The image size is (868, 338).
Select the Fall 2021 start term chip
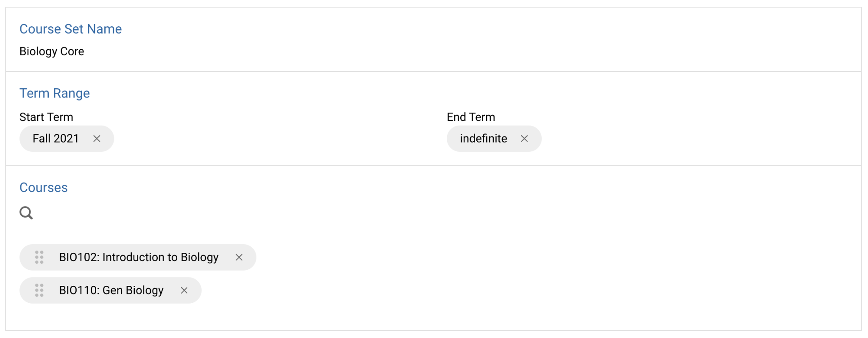(56, 138)
